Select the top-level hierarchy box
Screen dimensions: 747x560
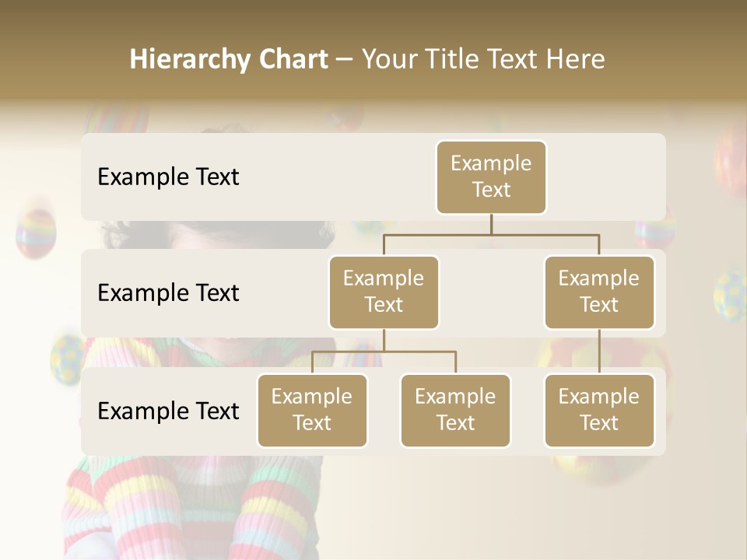tap(491, 177)
